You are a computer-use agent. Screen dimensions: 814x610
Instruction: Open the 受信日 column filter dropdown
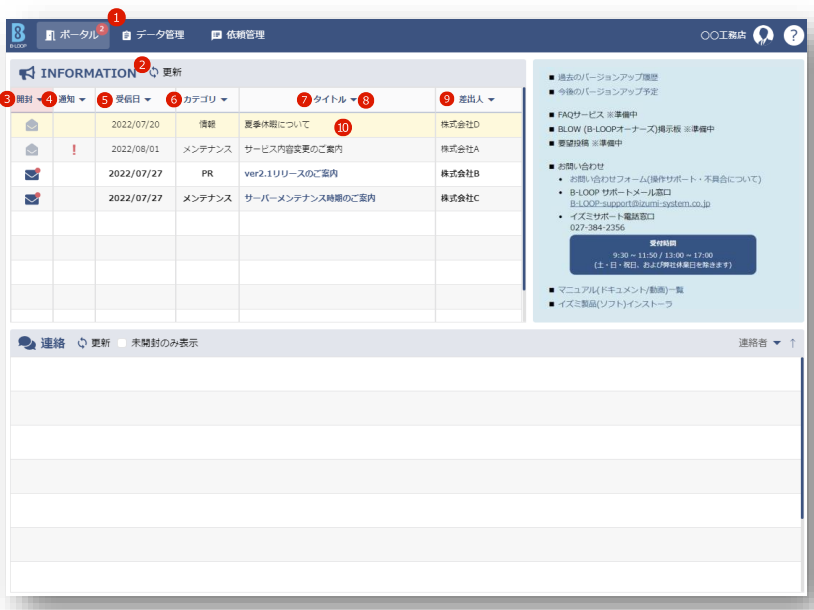[x=147, y=100]
